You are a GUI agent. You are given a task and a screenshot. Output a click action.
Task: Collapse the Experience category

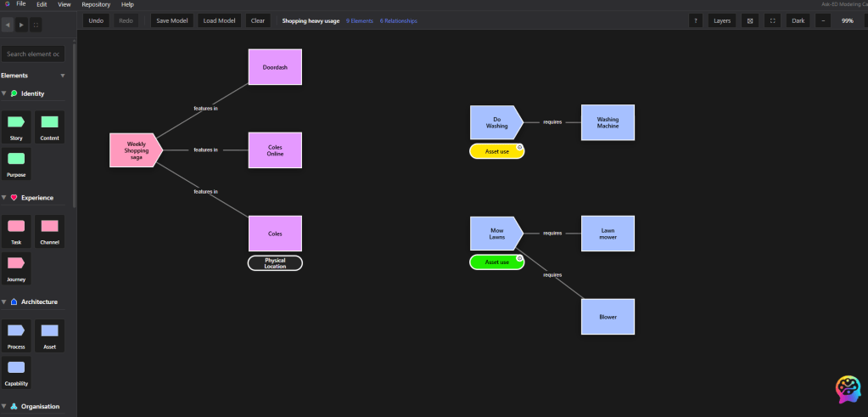[4, 198]
